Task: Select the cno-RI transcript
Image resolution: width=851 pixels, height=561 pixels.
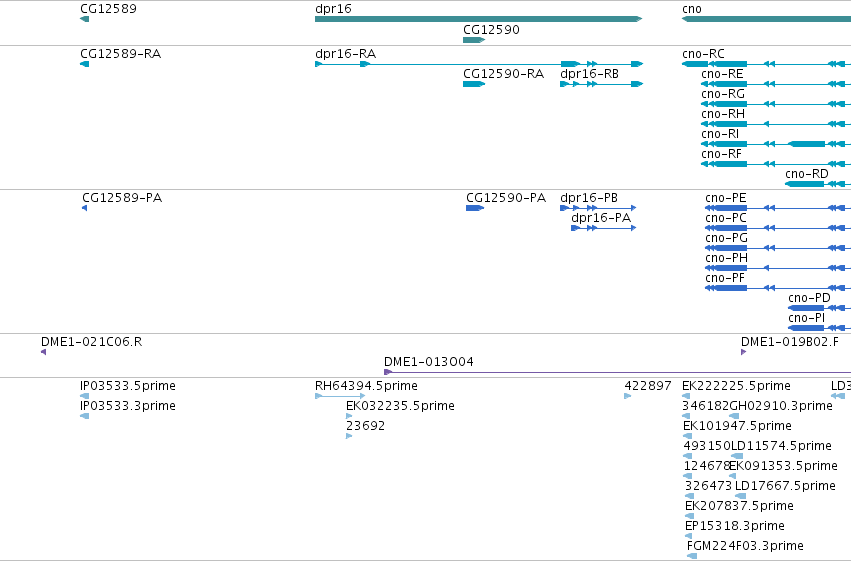Action: point(776,144)
